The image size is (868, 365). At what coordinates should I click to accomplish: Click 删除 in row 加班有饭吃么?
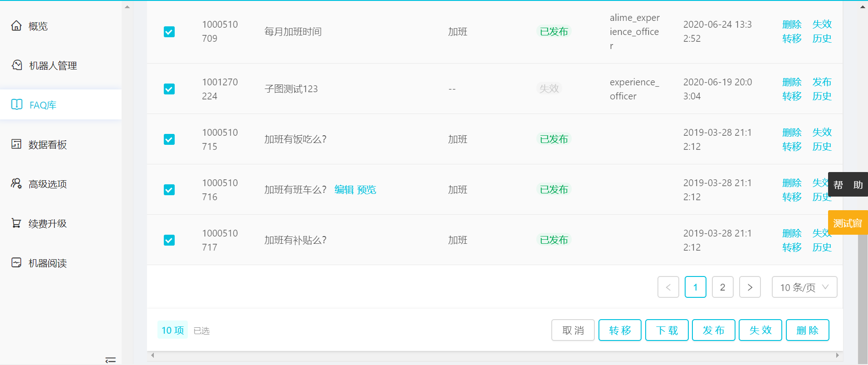coord(792,133)
